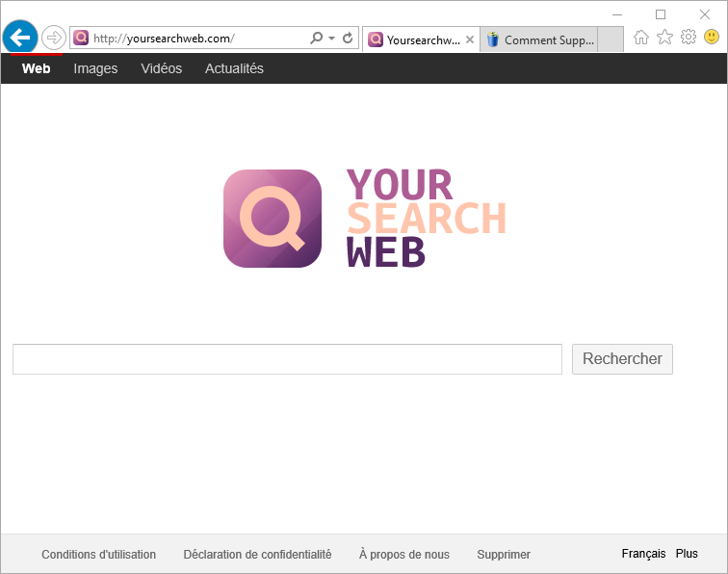Expand the address bar search dropdown arrow
The width and height of the screenshot is (728, 574).
point(331,39)
